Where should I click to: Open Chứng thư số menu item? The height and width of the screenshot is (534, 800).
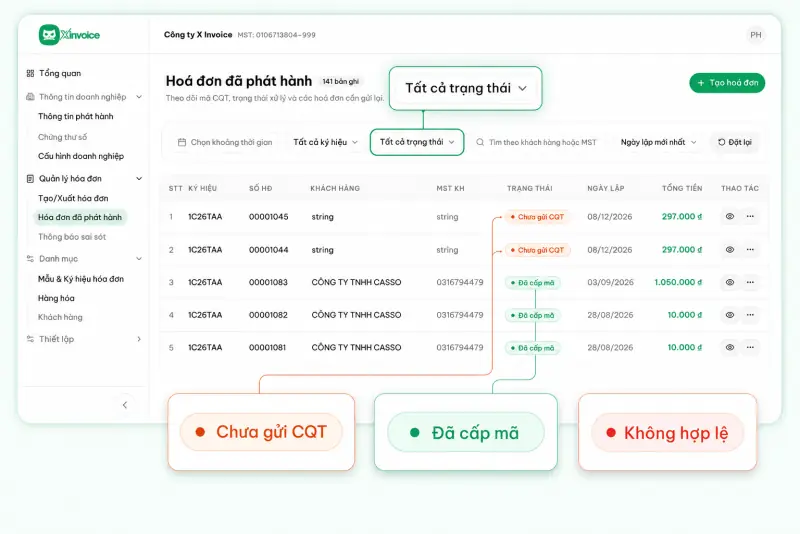(62, 137)
